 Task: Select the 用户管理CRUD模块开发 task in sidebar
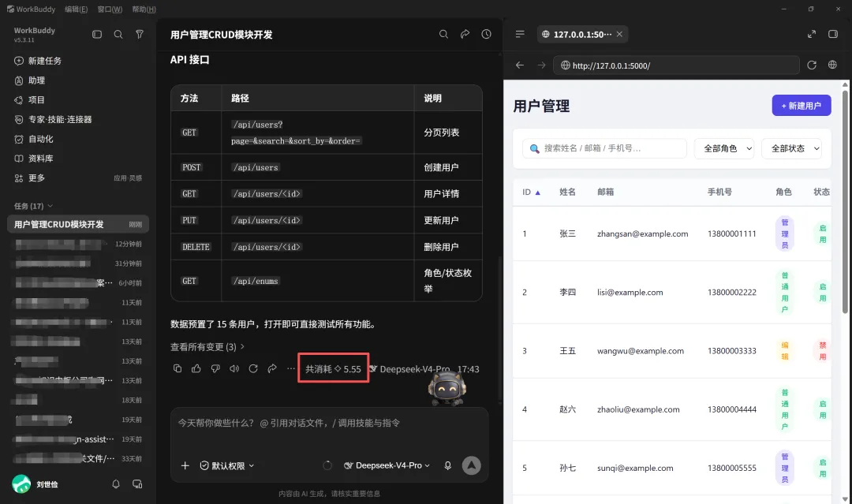coord(77,224)
